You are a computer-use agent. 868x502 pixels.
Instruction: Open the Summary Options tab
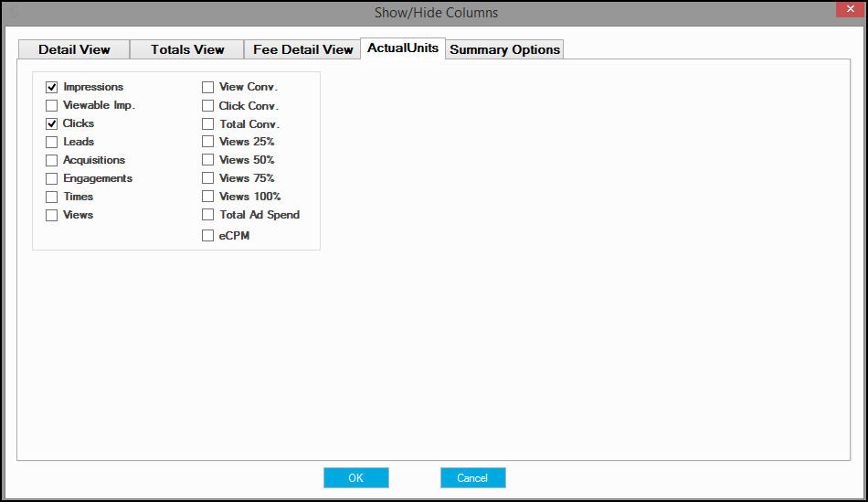504,49
